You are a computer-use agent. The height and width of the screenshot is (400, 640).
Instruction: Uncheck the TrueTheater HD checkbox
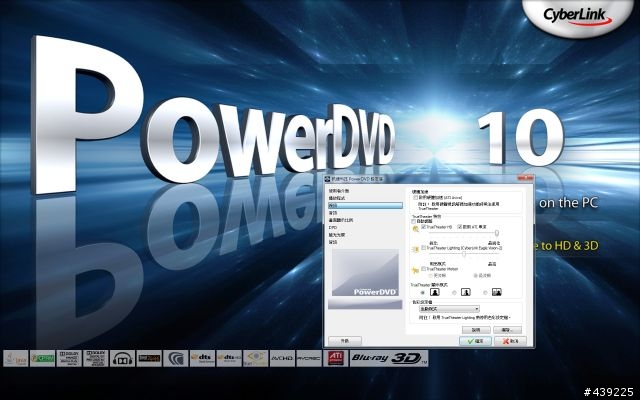[424, 227]
